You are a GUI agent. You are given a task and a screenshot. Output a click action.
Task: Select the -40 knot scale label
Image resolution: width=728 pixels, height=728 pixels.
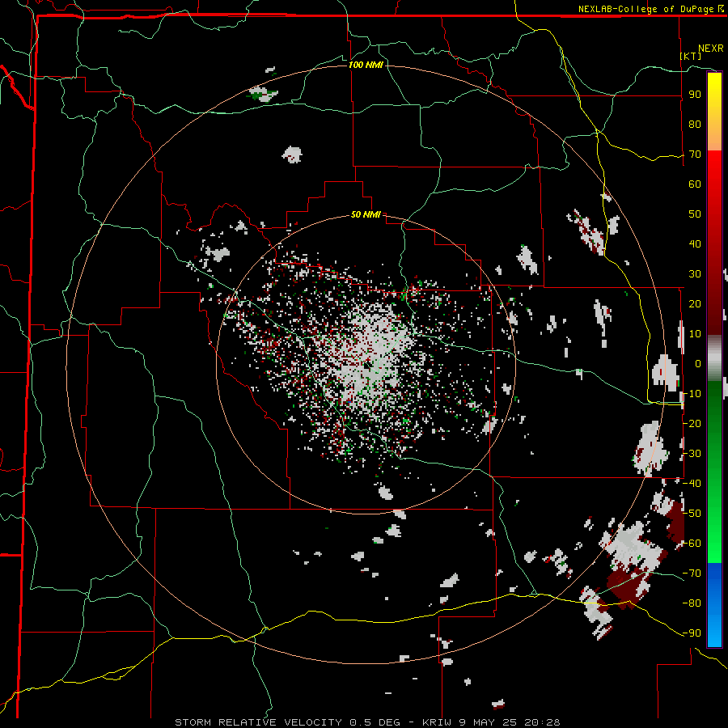click(x=692, y=484)
